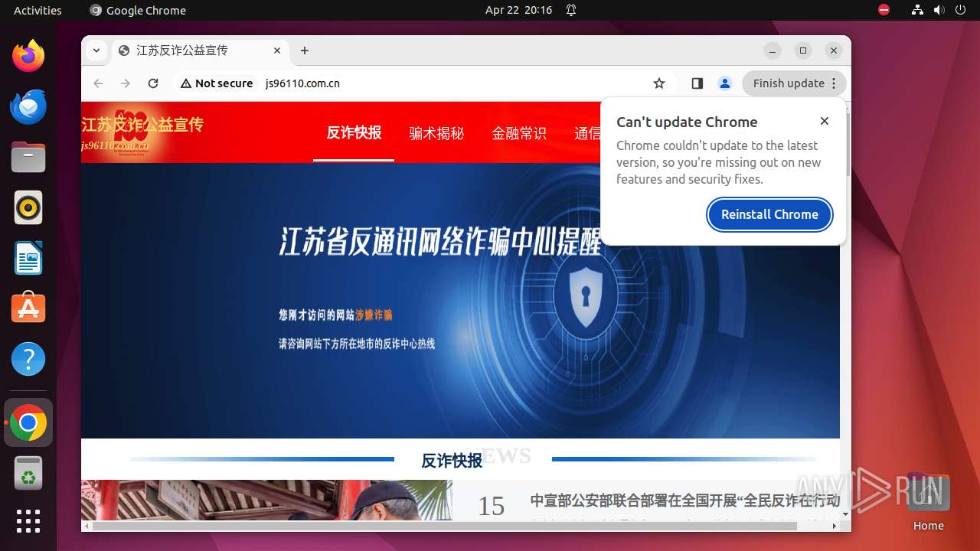Viewport: 980px width, 551px height.
Task: Open the notification bell in the top bar
Action: (571, 10)
